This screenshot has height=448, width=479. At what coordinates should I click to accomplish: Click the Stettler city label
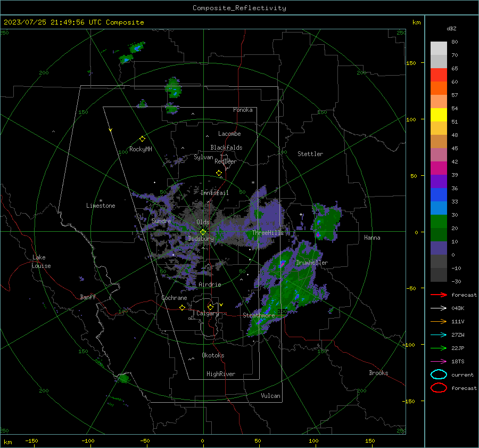[310, 154]
